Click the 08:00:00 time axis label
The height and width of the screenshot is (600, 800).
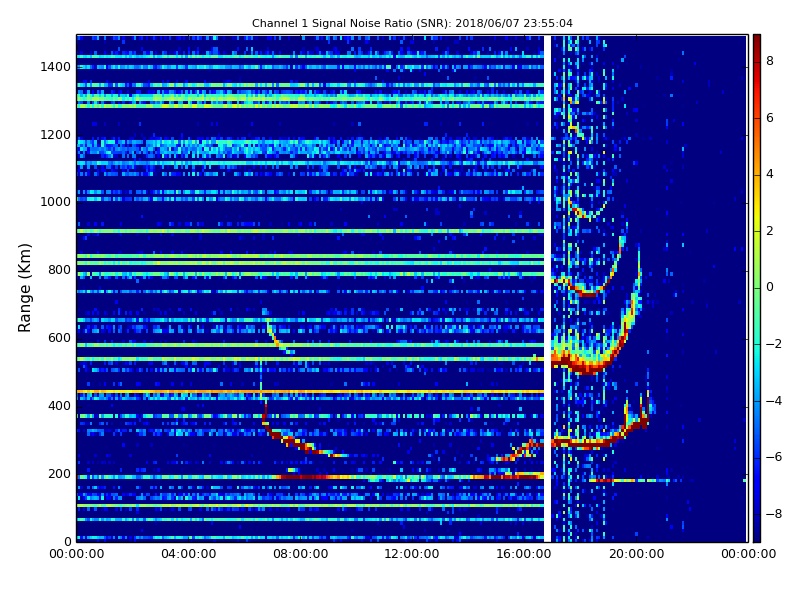(x=301, y=554)
